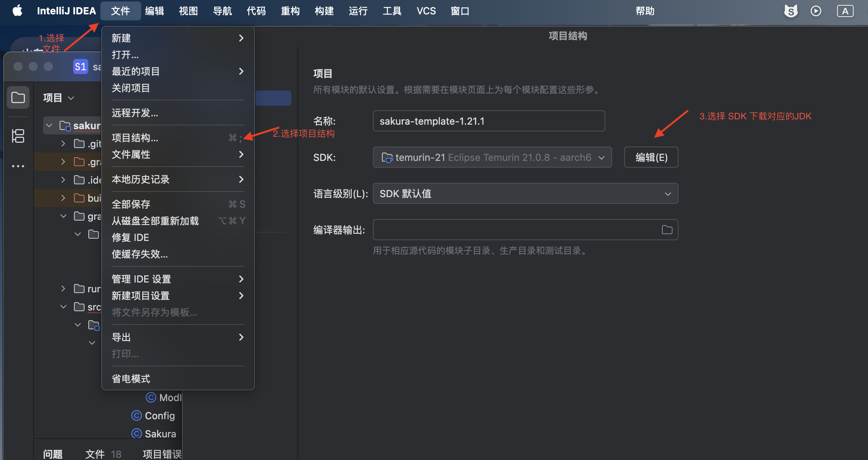Choose 省电模式 menu entry
Image resolution: width=868 pixels, height=460 pixels.
coord(178,379)
